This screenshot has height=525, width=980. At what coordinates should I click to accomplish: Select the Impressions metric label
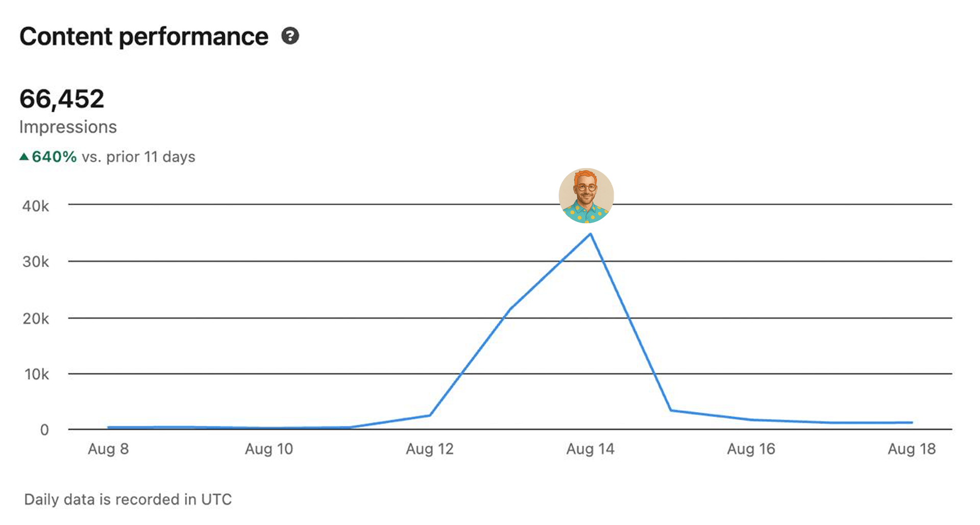click(x=68, y=127)
